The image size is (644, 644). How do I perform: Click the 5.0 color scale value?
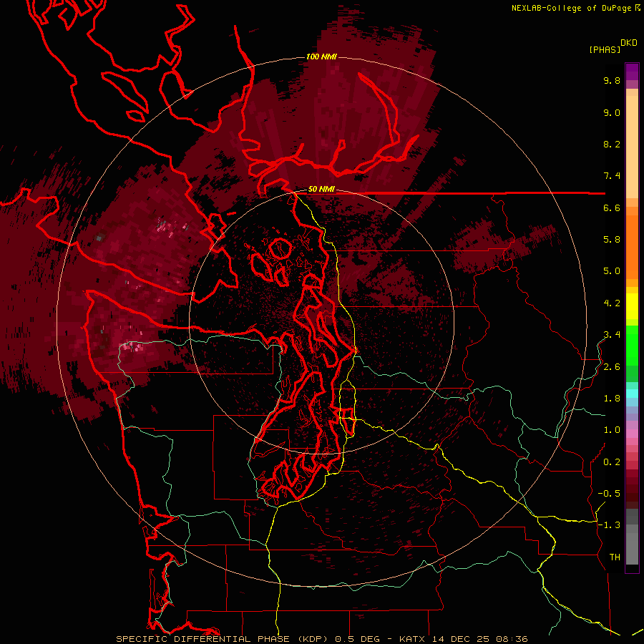tap(612, 271)
